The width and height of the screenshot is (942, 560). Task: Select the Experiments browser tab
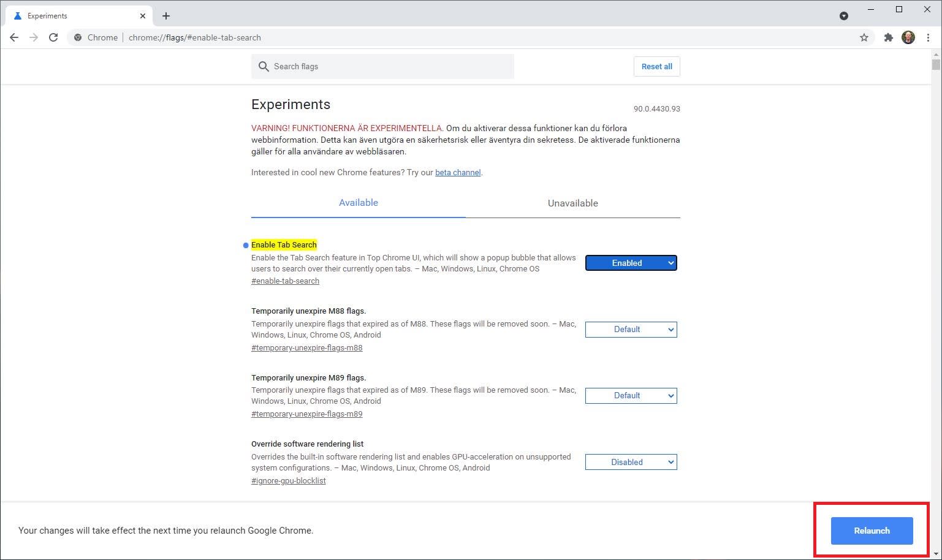pyautogui.click(x=78, y=16)
